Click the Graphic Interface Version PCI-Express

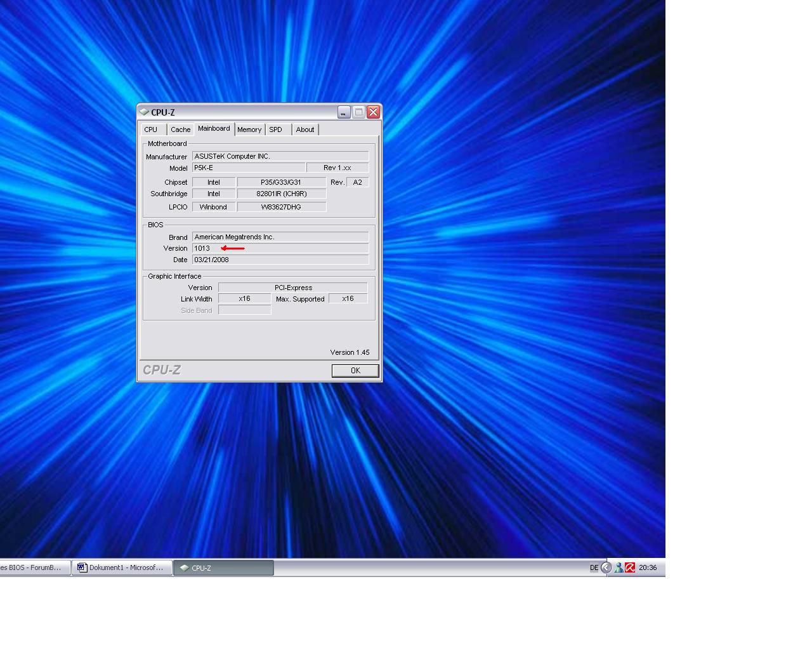pyautogui.click(x=293, y=288)
